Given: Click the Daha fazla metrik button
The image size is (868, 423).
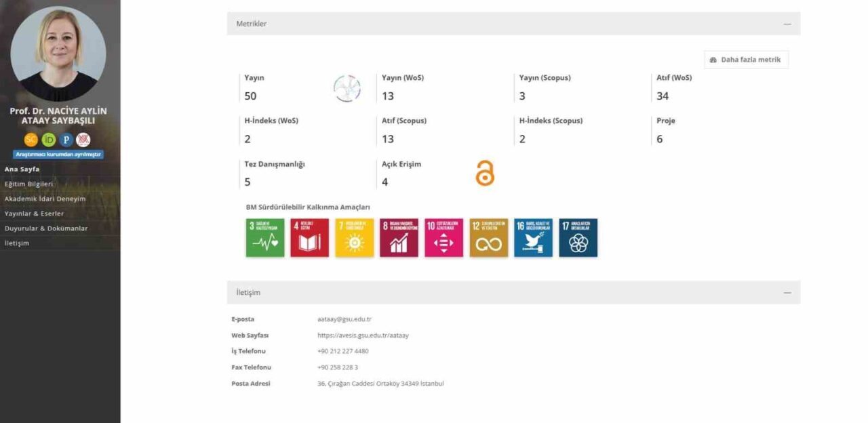Looking at the screenshot, I should [x=746, y=60].
